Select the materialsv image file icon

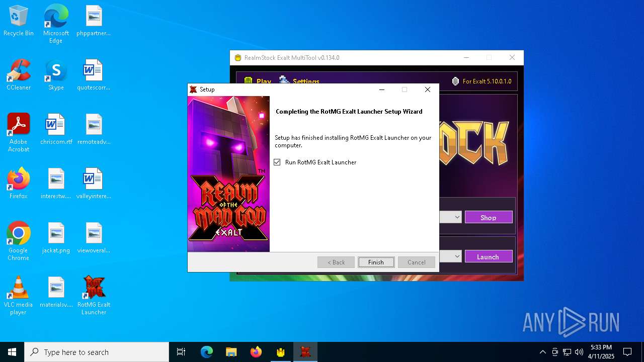click(56, 292)
